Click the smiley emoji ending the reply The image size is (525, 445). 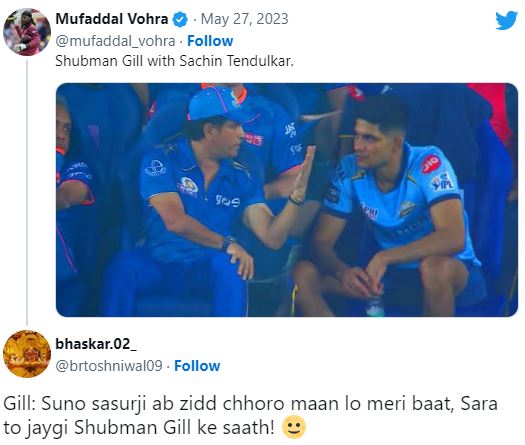294,427
